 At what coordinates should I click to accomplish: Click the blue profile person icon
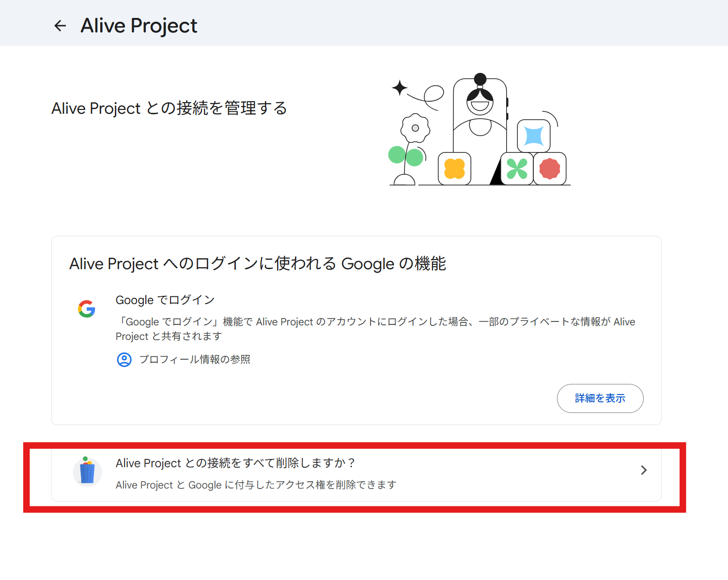(x=124, y=360)
